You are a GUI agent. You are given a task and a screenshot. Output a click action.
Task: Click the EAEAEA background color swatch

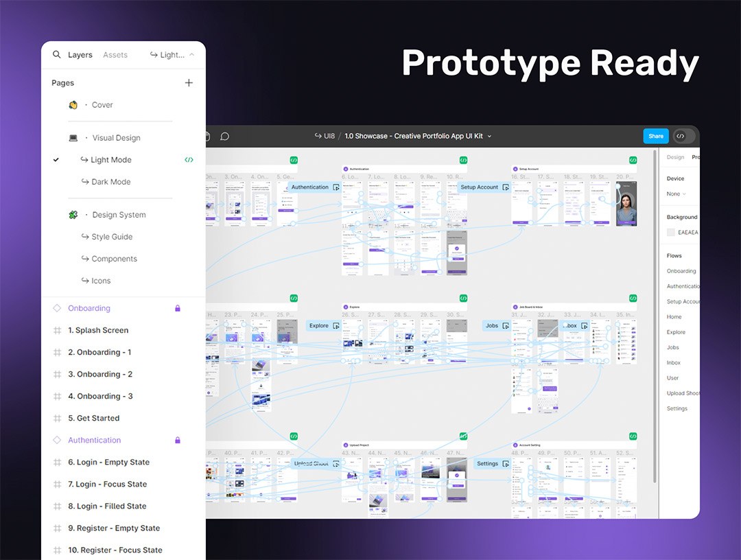click(671, 233)
